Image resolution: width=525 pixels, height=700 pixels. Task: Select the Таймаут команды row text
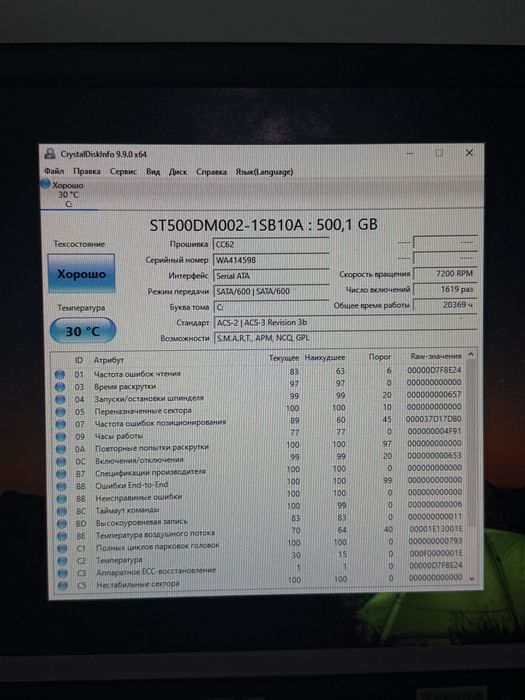[x=127, y=510]
